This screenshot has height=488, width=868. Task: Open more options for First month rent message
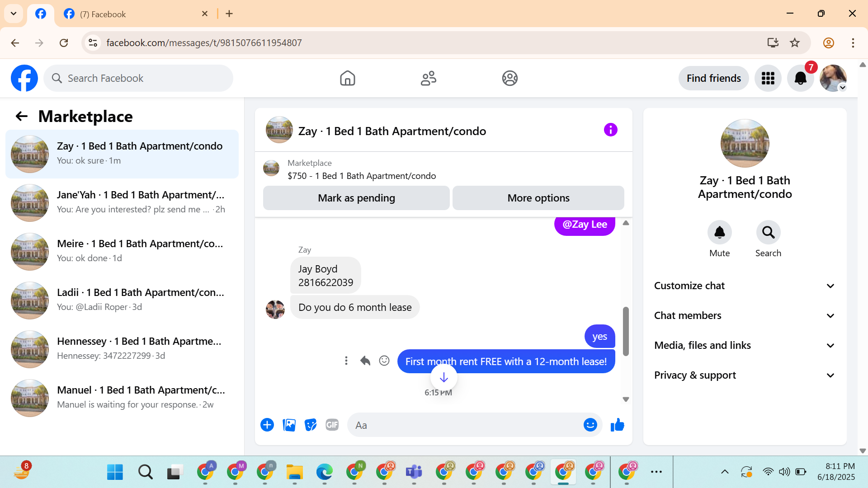click(346, 361)
